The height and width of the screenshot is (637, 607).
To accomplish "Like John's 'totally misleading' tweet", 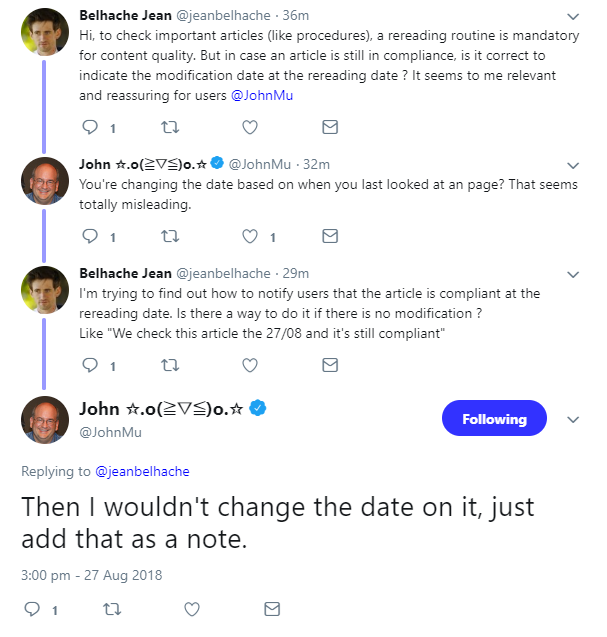I will tap(250, 237).
